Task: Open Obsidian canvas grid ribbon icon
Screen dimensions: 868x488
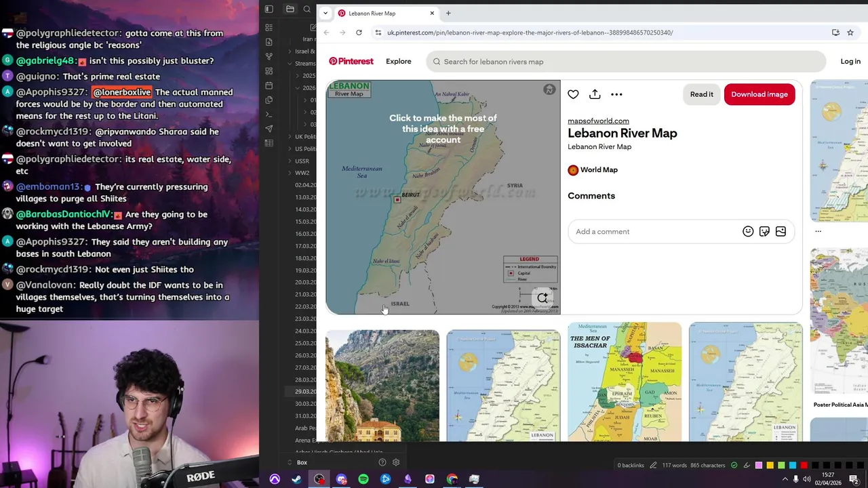Action: [x=269, y=70]
